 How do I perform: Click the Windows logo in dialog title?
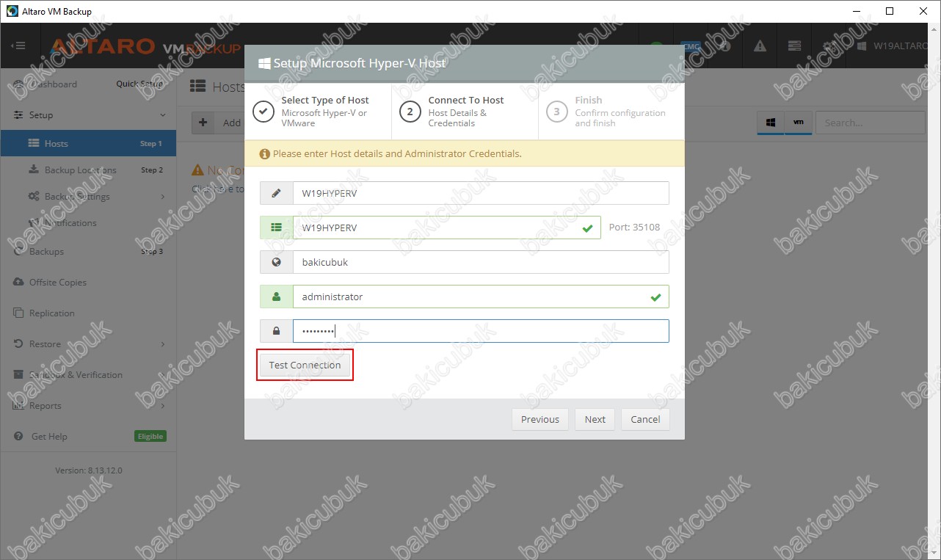click(264, 63)
